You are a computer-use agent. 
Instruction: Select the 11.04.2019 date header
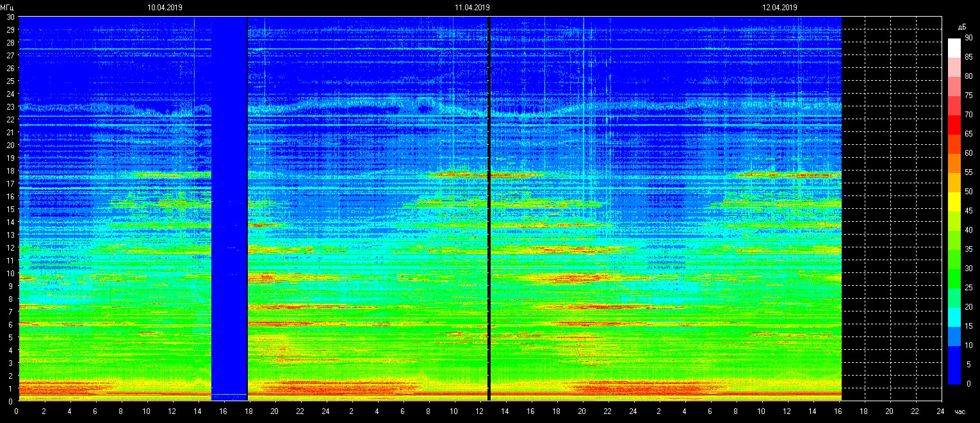[472, 8]
